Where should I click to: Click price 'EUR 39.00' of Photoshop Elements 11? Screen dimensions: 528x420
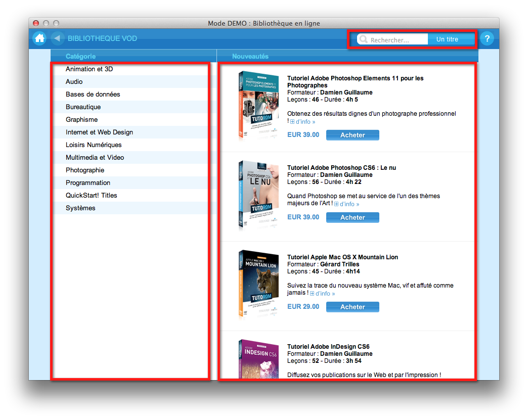point(303,134)
